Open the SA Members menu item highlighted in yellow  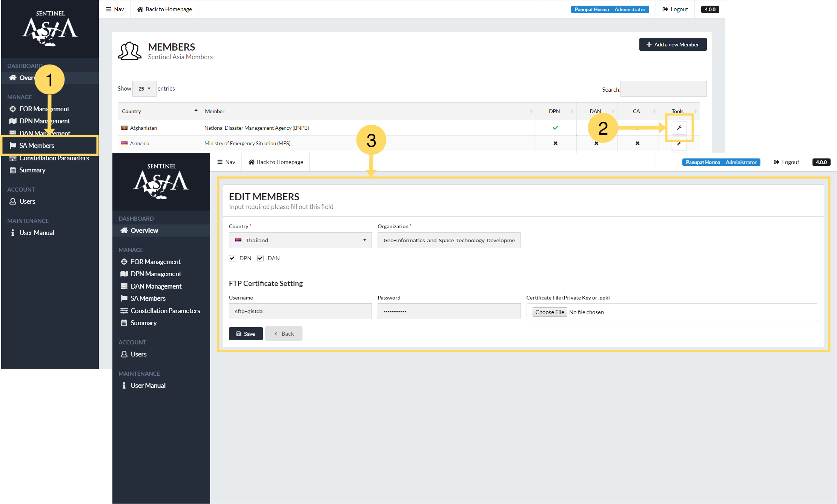pos(37,146)
